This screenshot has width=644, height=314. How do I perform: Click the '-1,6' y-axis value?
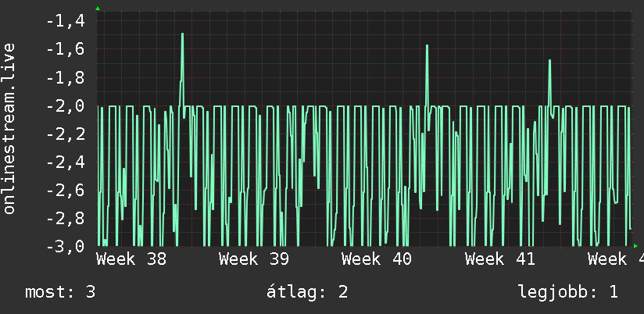click(x=66, y=49)
